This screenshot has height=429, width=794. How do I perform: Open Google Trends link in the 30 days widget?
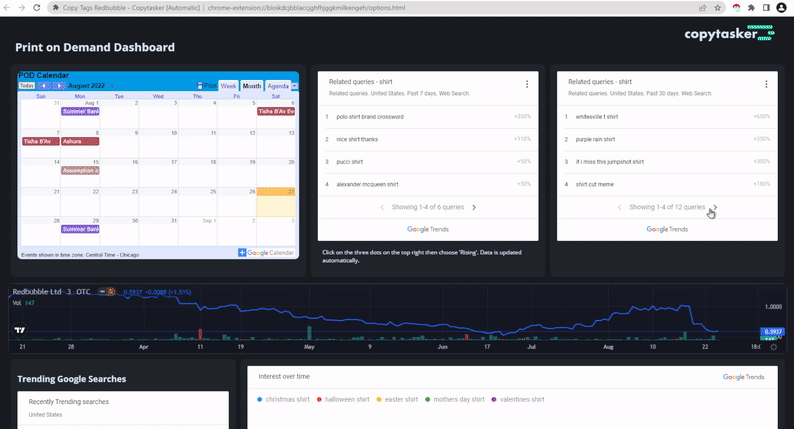[x=667, y=229]
